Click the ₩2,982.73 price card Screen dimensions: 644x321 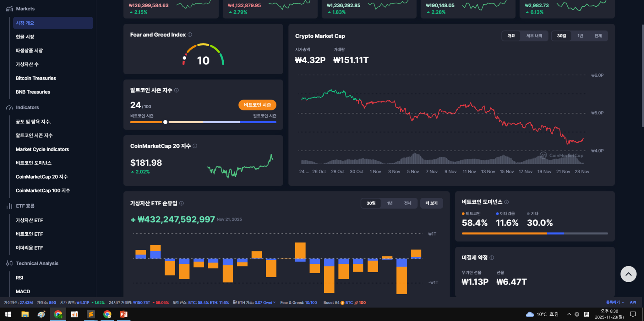[567, 8]
